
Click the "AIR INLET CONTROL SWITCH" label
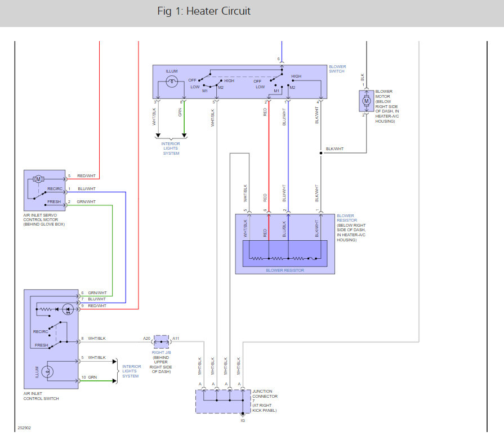coord(41,396)
